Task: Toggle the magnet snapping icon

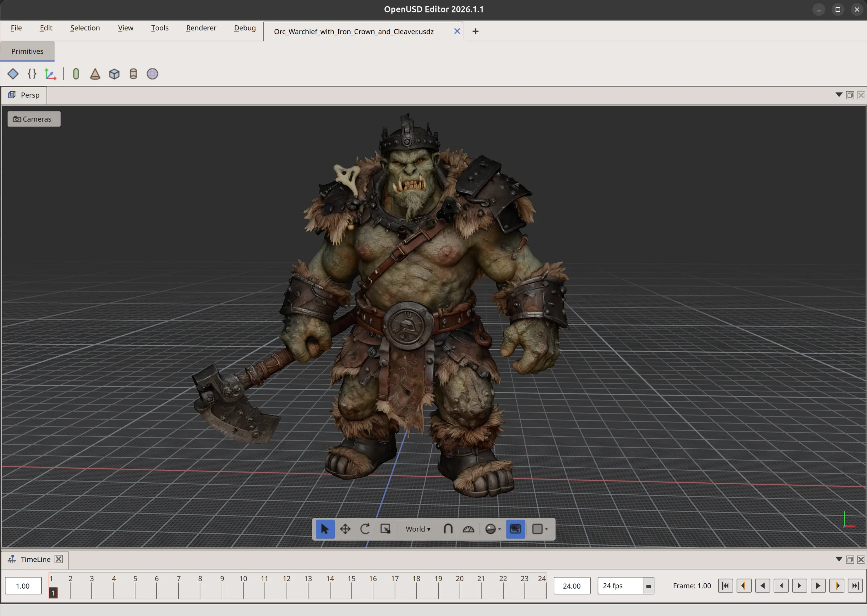Action: (x=448, y=529)
